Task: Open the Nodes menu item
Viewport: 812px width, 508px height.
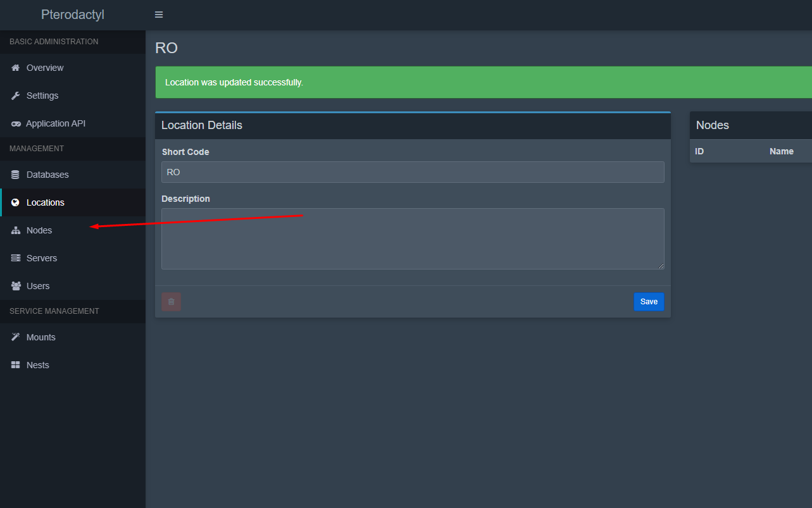Action: click(39, 230)
